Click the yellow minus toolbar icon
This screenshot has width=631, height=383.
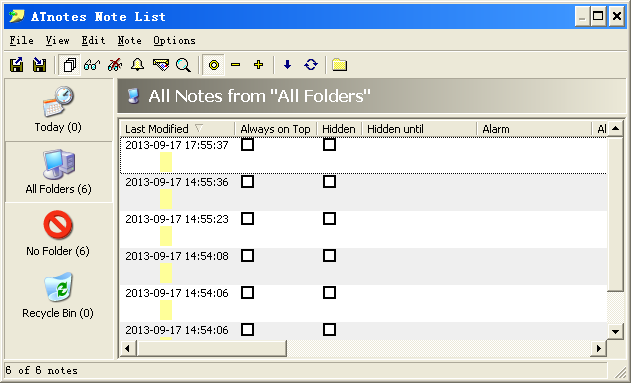236,65
